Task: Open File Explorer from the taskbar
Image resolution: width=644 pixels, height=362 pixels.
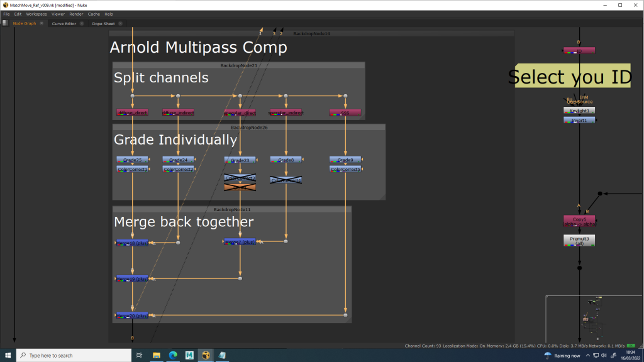Action: coord(157,356)
